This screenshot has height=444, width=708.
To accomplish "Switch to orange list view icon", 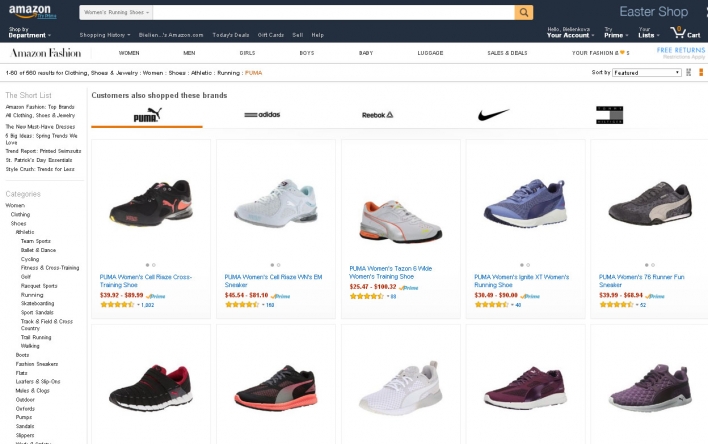I will coord(701,72).
